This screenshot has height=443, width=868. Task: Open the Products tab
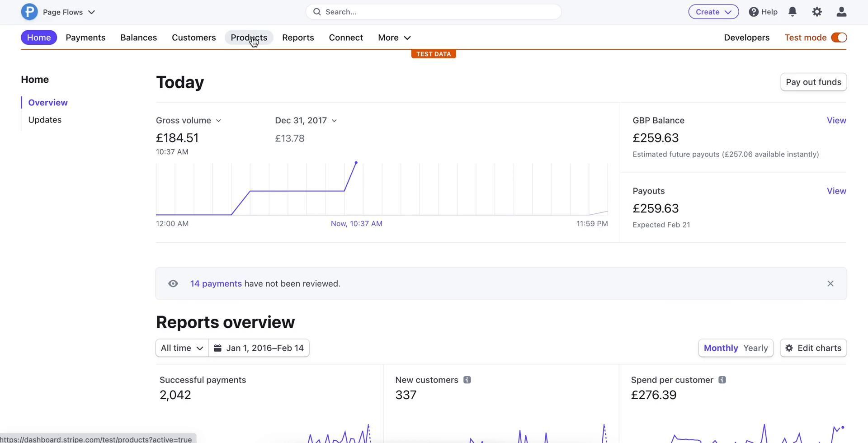tap(249, 38)
